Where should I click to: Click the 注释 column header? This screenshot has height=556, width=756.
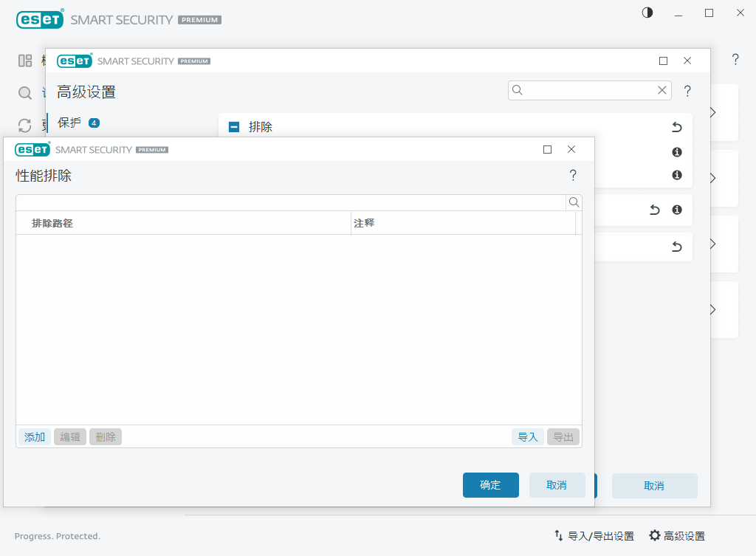[364, 223]
